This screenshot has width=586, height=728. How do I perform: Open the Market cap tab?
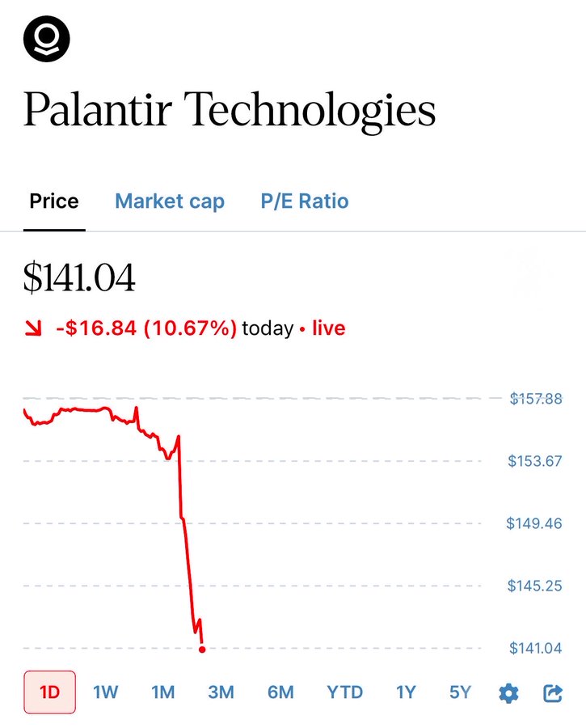(170, 201)
